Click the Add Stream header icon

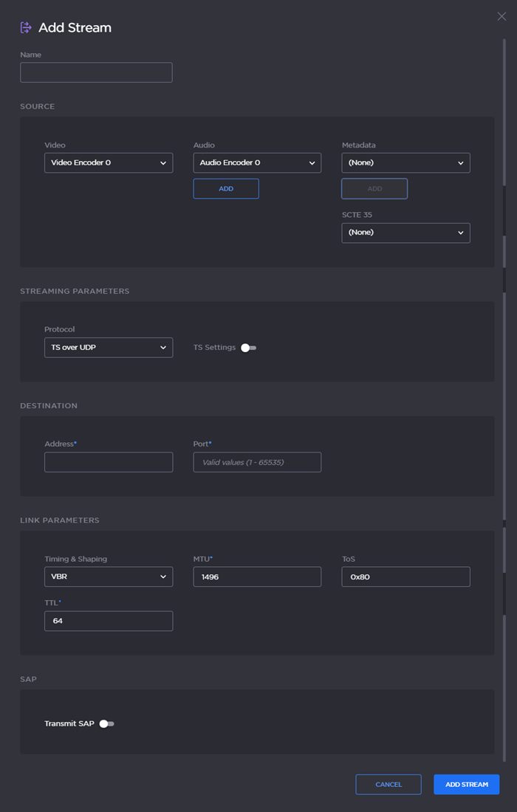click(26, 27)
